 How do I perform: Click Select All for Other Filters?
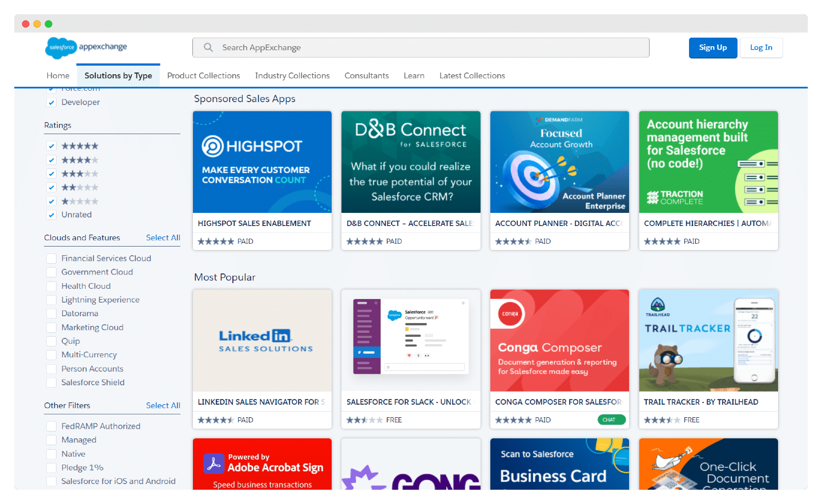click(x=163, y=405)
